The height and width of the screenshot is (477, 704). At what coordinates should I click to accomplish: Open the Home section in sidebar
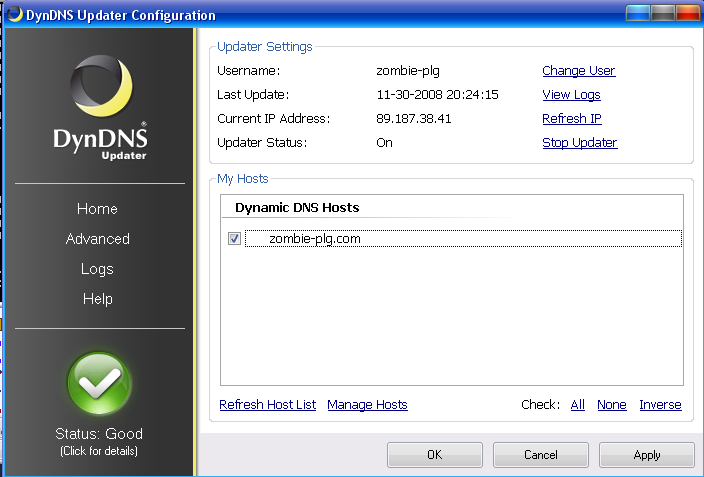tap(97, 209)
